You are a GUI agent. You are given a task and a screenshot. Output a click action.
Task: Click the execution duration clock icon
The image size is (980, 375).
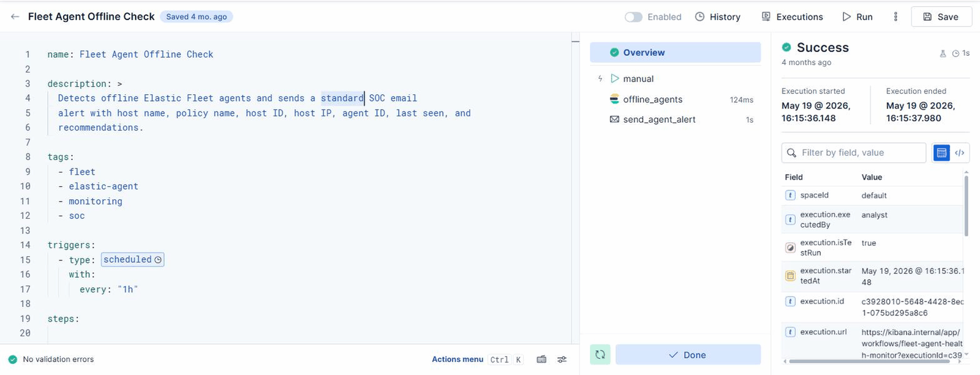tap(956, 54)
